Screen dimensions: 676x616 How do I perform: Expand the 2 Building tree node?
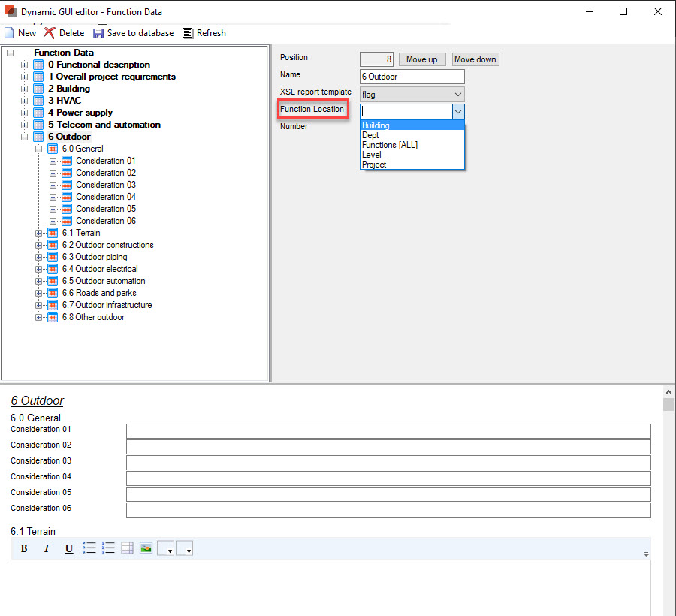25,89
